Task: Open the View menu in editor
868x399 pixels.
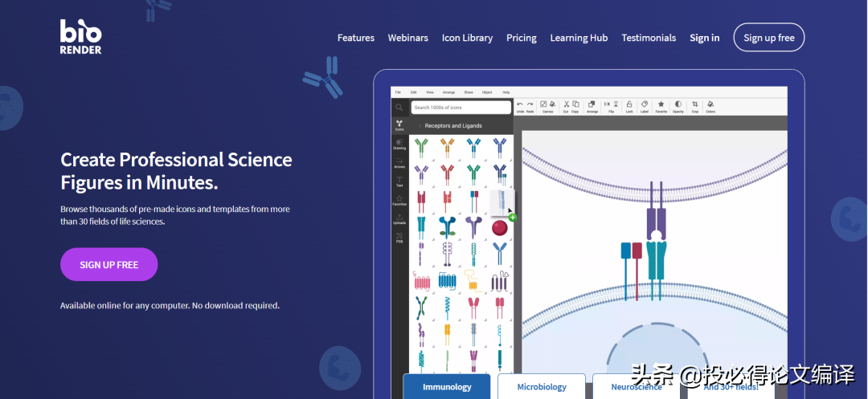Action: click(x=430, y=92)
